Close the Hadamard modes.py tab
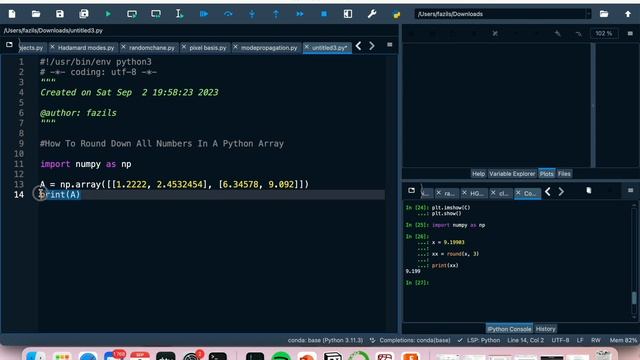The height and width of the screenshot is (360, 640). point(52,47)
